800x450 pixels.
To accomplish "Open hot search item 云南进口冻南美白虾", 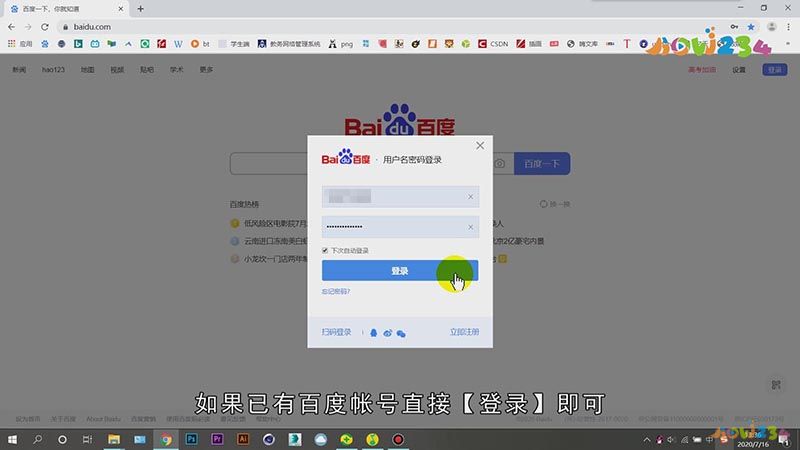I will [x=276, y=241].
